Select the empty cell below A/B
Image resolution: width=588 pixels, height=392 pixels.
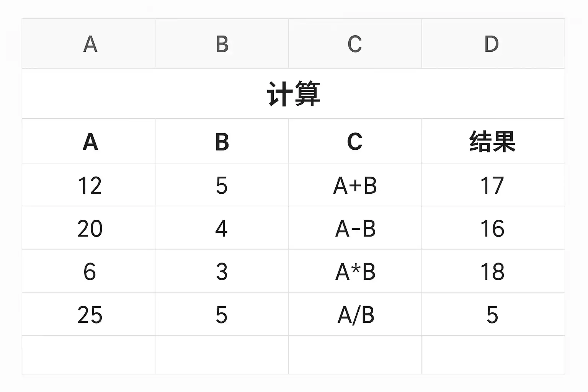[355, 355]
